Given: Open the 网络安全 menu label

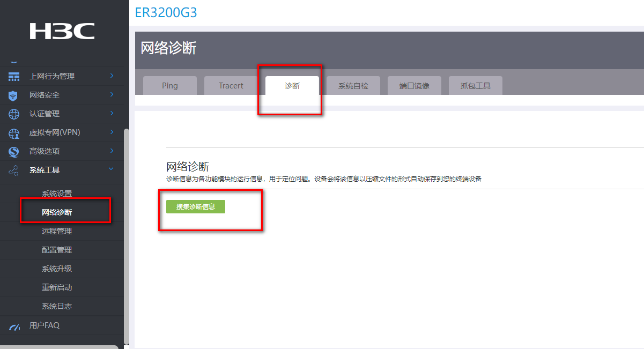Looking at the screenshot, I should [45, 95].
